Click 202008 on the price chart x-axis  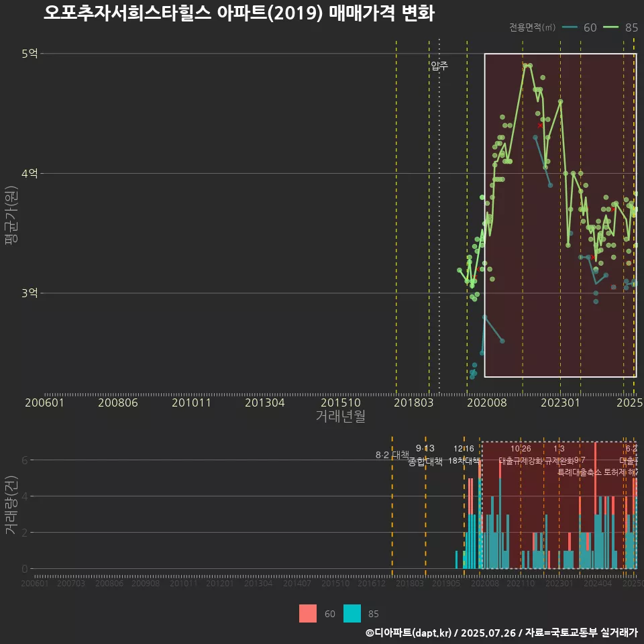(487, 402)
